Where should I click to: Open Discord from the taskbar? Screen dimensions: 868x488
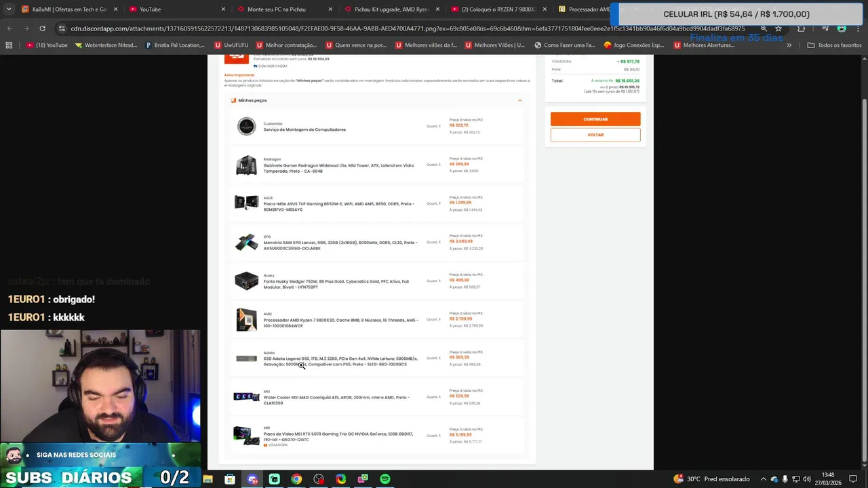click(252, 479)
